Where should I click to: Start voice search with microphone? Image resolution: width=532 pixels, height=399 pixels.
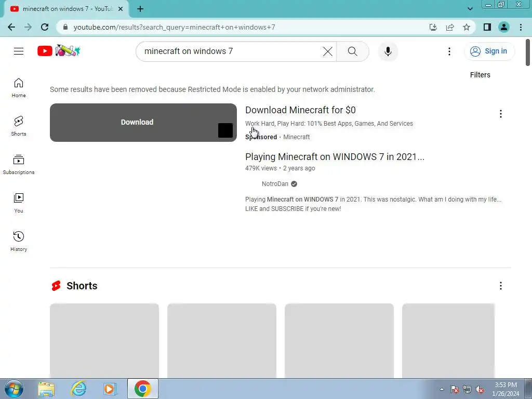click(x=388, y=51)
